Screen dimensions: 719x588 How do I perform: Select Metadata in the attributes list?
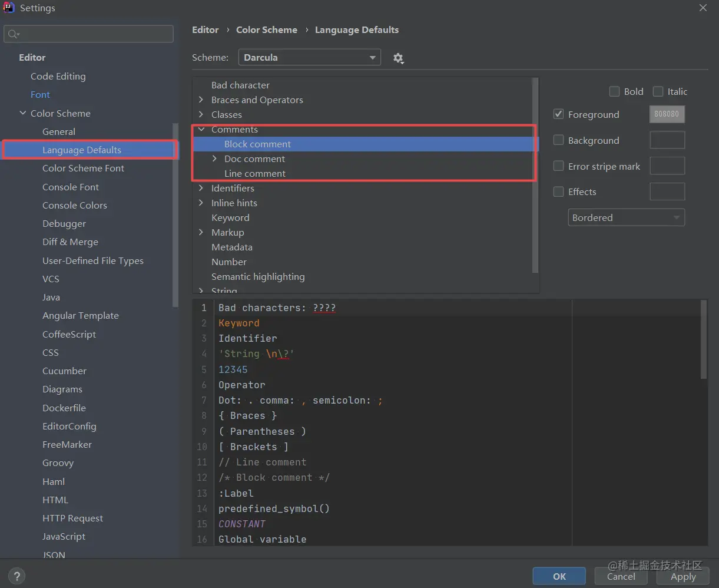click(232, 247)
